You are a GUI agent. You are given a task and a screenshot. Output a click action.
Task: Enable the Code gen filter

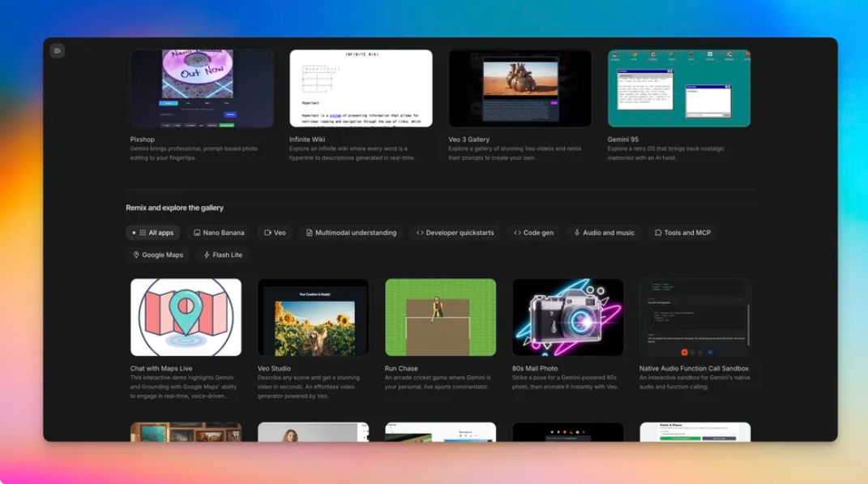pos(535,233)
